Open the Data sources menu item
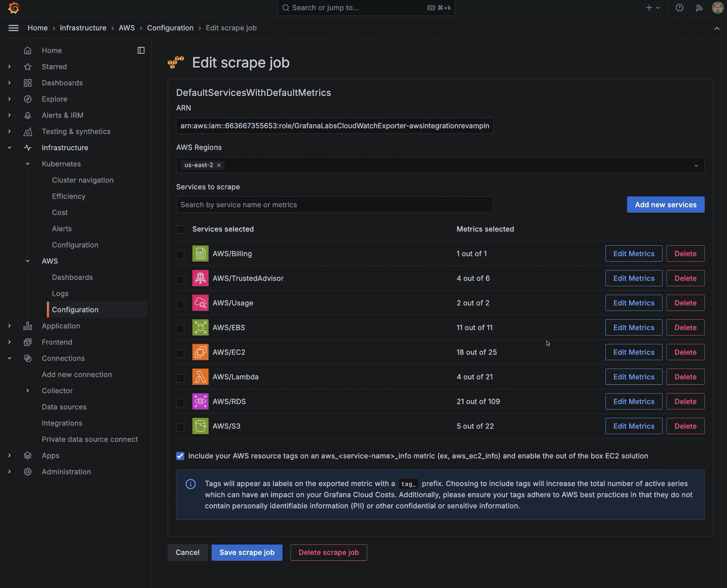This screenshot has height=588, width=727. (64, 407)
